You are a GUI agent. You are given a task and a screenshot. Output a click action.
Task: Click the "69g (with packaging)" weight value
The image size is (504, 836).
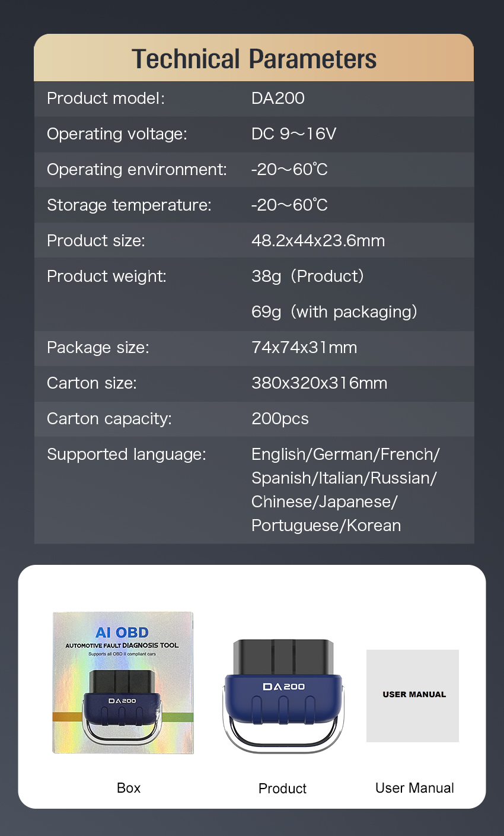coord(334,312)
